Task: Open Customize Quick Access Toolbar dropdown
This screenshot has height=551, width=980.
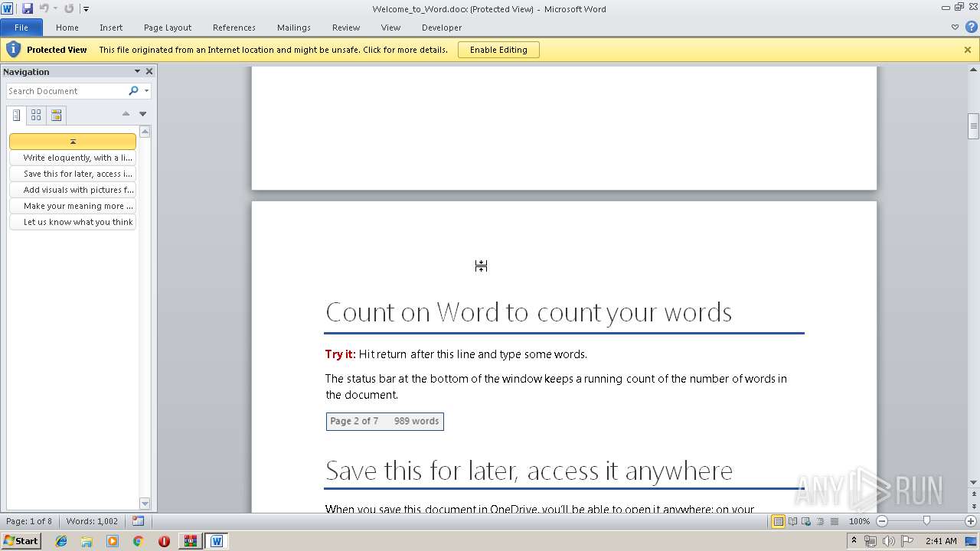Action: coord(86,9)
